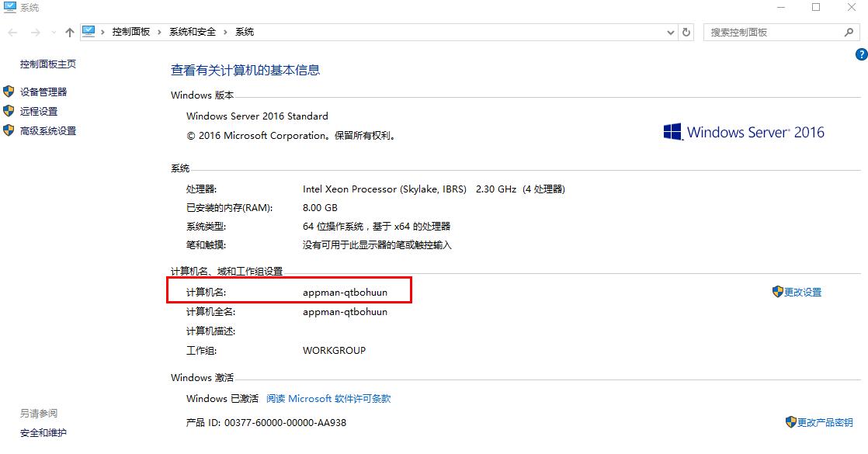This screenshot has width=868, height=454.
Task: Click the shield icon beside 设备管理器
Action: coord(9,92)
